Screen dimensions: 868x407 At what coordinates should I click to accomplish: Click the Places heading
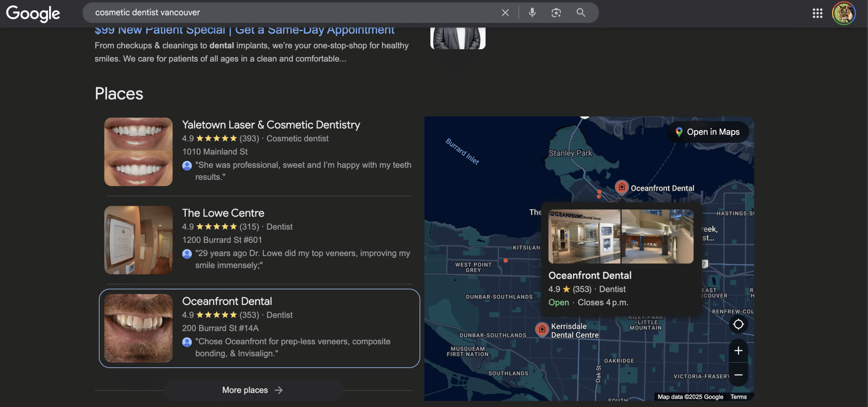119,93
